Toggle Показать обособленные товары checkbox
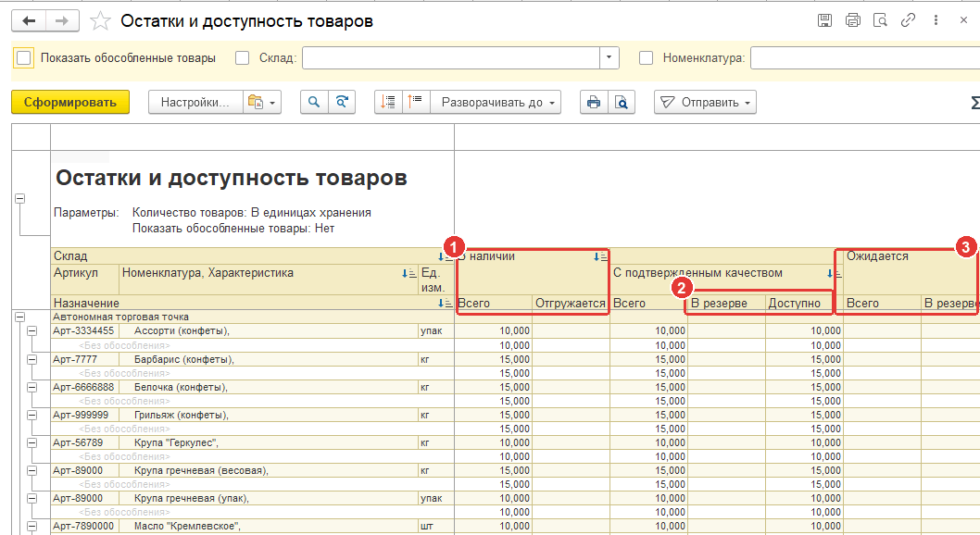 pyautogui.click(x=24, y=58)
